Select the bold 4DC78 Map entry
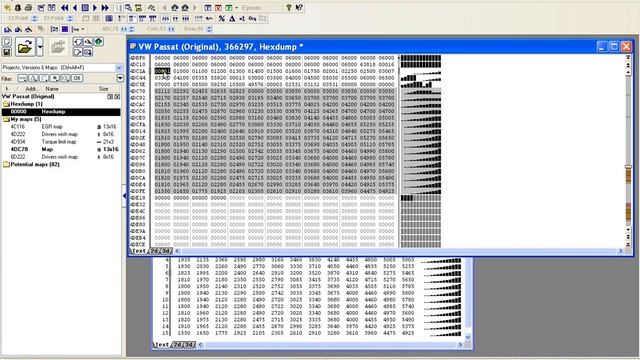Viewport: 640px width, 360px height. click(61, 149)
